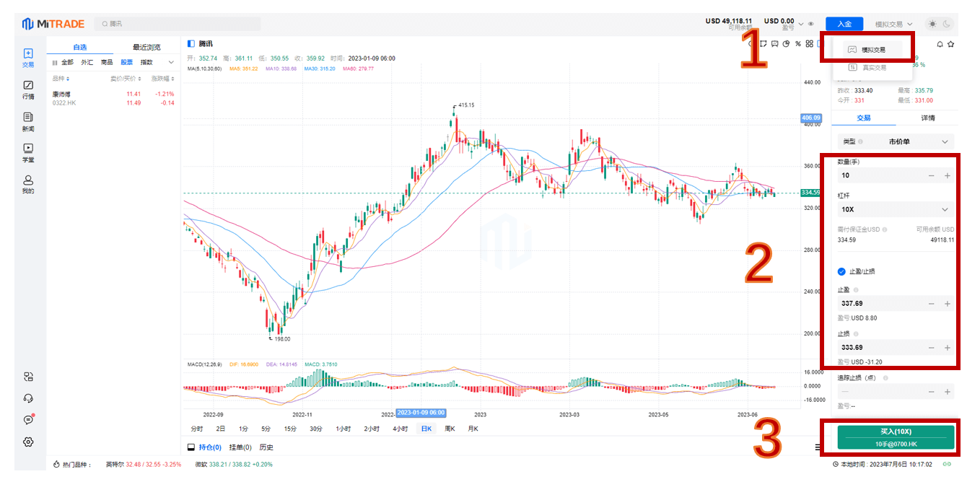
Task: Uncheck the 止盈/止损 checkbox
Action: [841, 271]
